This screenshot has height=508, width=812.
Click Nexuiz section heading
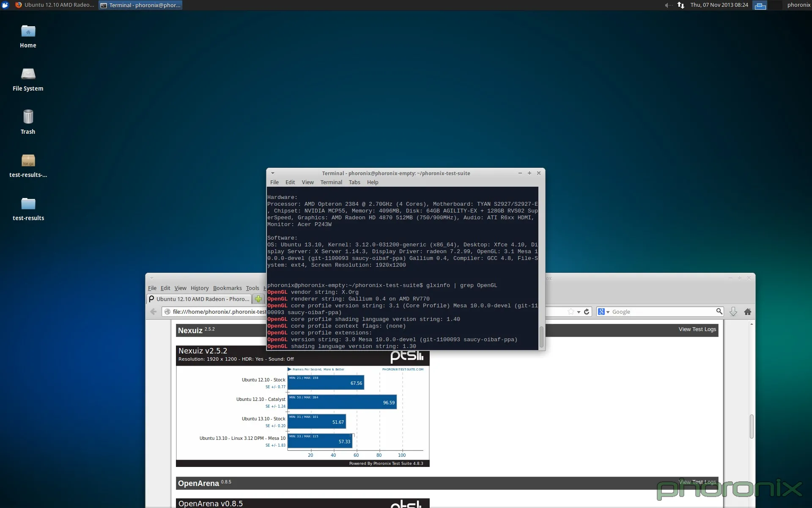tap(190, 331)
